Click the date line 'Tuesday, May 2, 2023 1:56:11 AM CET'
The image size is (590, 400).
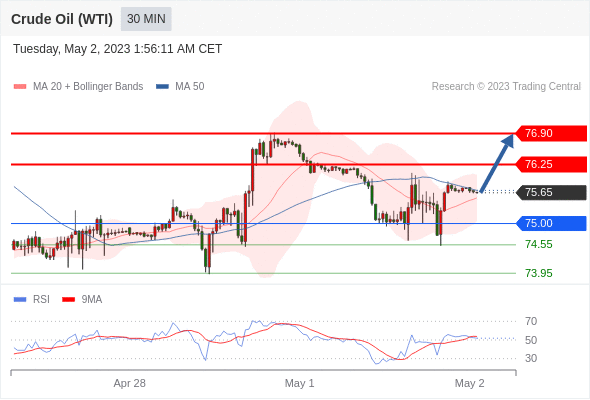[x=117, y=49]
